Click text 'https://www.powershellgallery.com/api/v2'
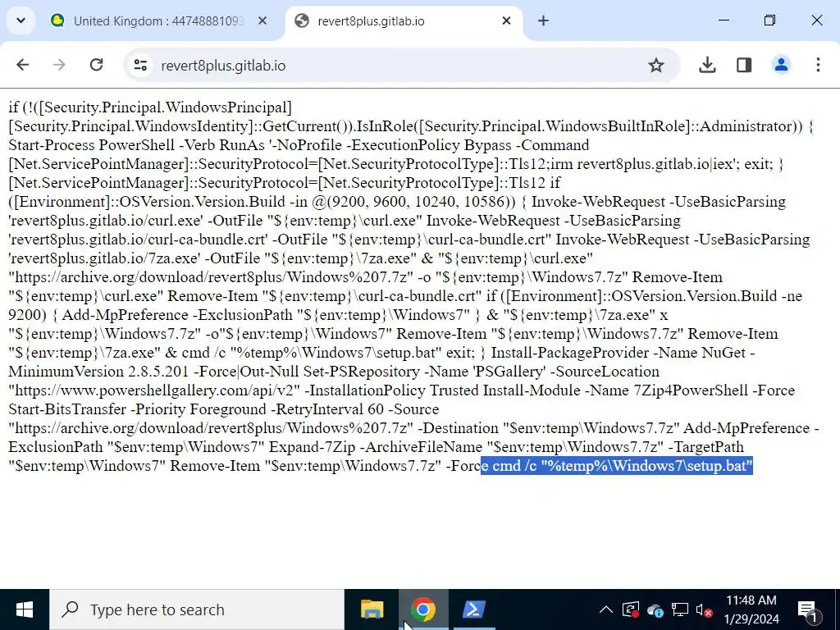This screenshot has height=630, width=840. [x=157, y=390]
